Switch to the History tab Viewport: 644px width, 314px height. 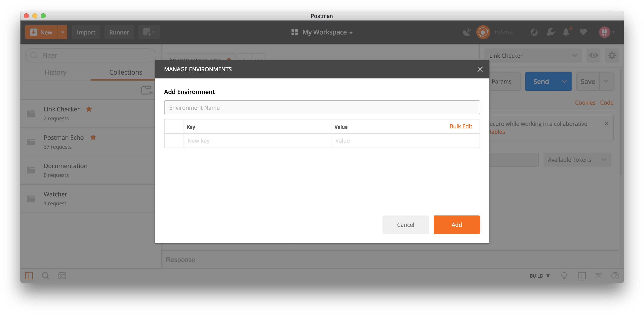point(56,72)
